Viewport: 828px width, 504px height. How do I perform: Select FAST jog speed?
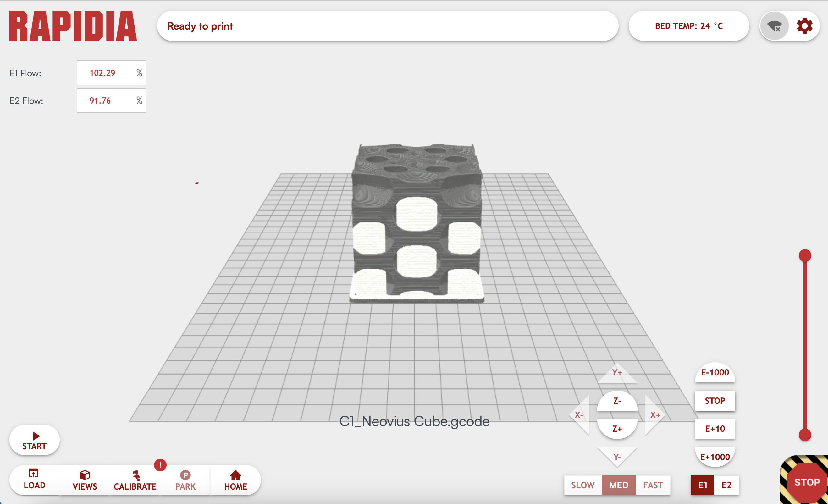[653, 485]
